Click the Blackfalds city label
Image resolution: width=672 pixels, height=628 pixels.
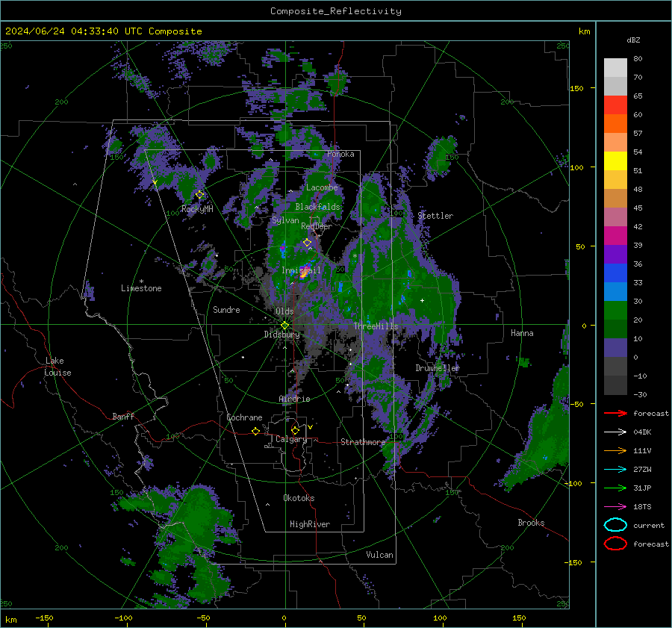(x=317, y=207)
